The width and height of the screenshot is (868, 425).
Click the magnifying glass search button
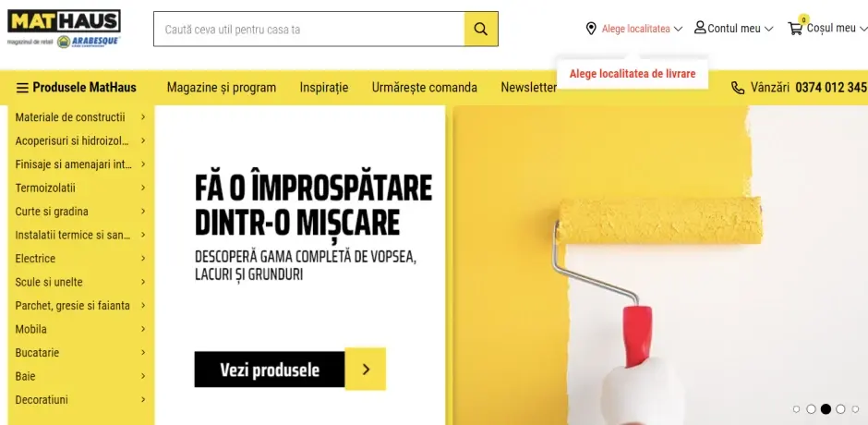pyautogui.click(x=480, y=29)
